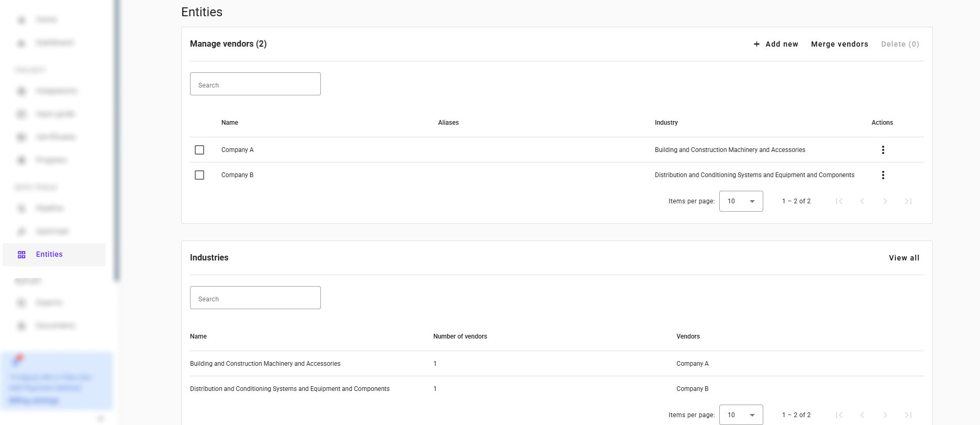
Task: Click the Vendors column header
Action: point(688,336)
